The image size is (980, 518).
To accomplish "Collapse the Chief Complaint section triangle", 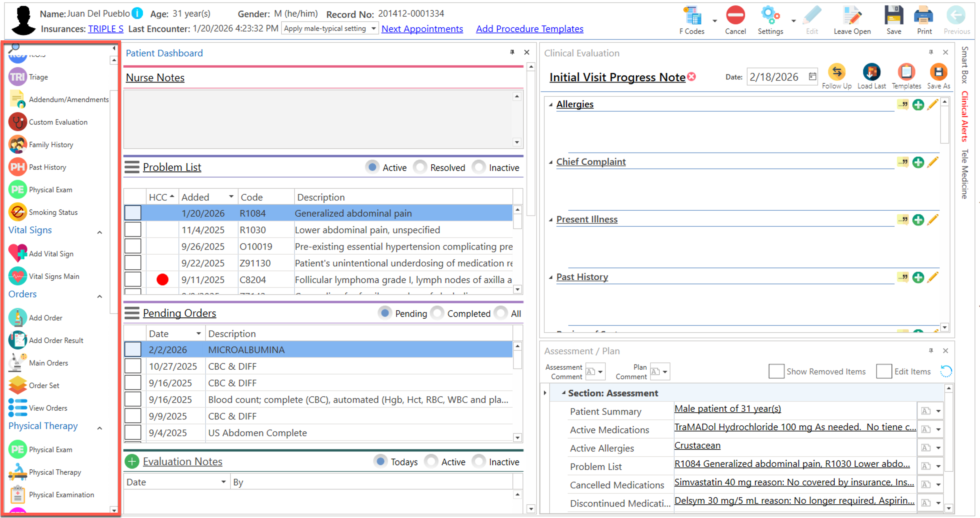I will (x=551, y=162).
